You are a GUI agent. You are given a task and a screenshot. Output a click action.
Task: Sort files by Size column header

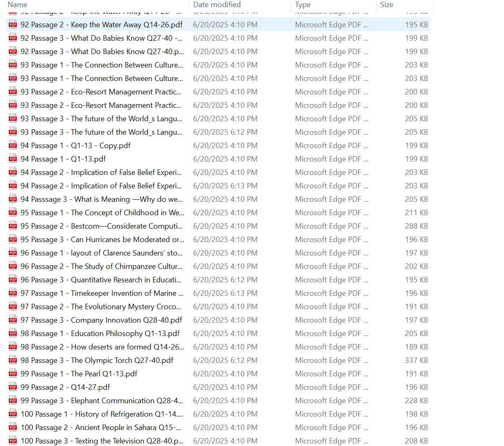386,5
